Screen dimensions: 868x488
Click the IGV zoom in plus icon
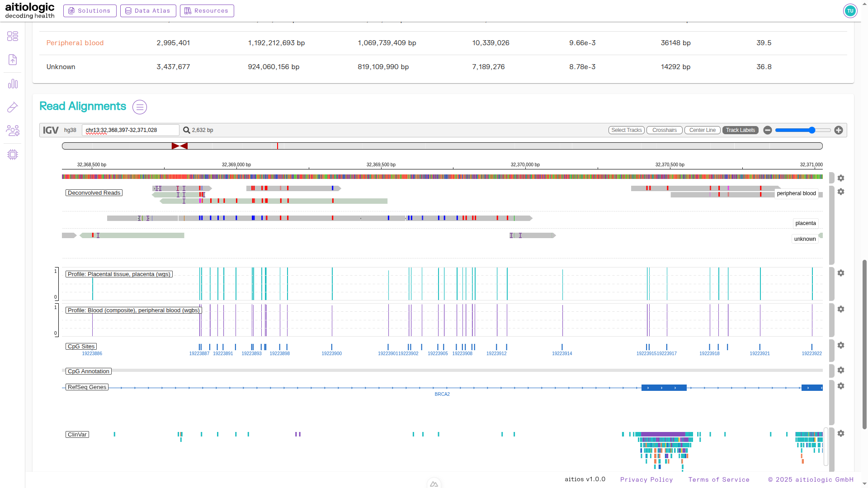point(839,130)
